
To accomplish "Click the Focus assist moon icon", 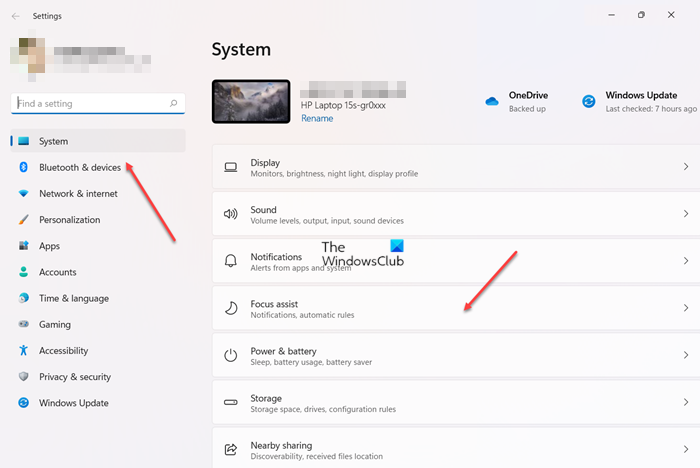I will pyautogui.click(x=231, y=308).
